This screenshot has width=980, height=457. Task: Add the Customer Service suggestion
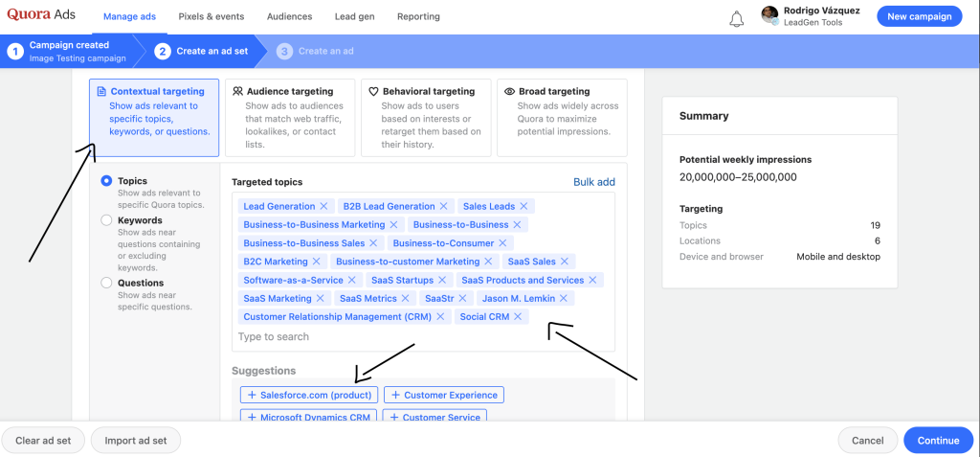434,417
